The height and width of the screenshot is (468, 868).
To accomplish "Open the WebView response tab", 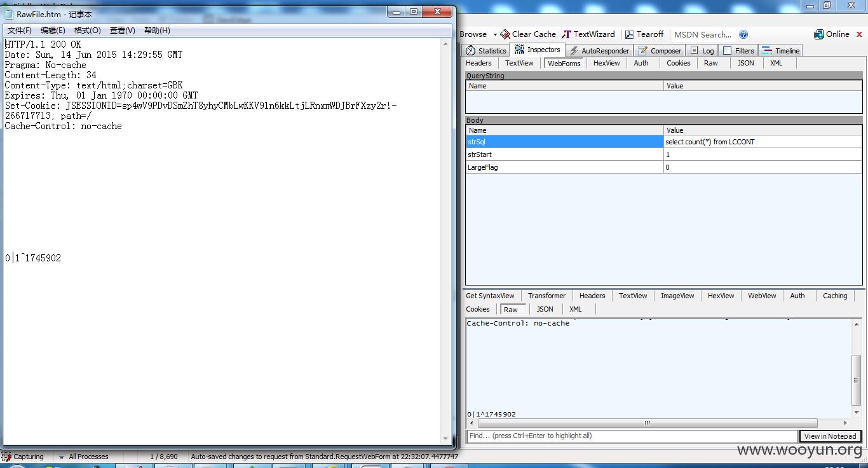I will (x=762, y=296).
